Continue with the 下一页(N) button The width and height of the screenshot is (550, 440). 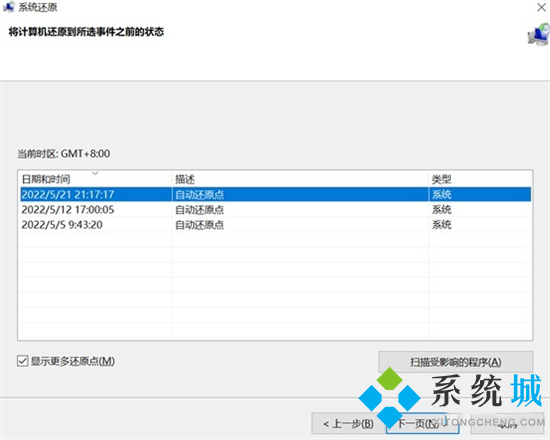click(x=423, y=424)
